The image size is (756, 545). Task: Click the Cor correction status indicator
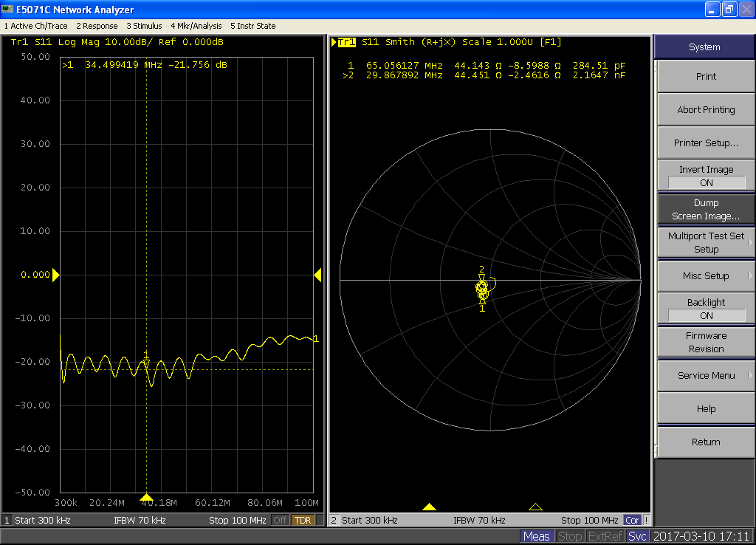[x=632, y=521]
